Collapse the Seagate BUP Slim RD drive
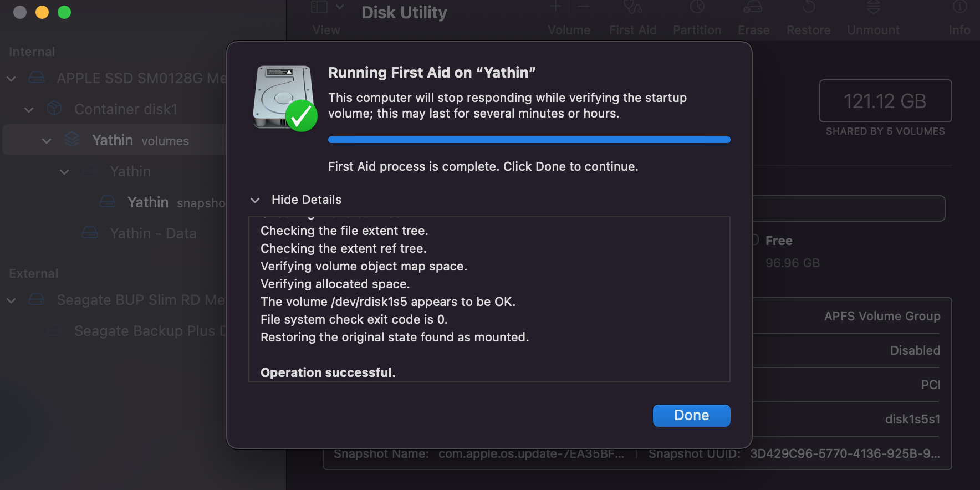This screenshot has width=980, height=490. point(11,300)
